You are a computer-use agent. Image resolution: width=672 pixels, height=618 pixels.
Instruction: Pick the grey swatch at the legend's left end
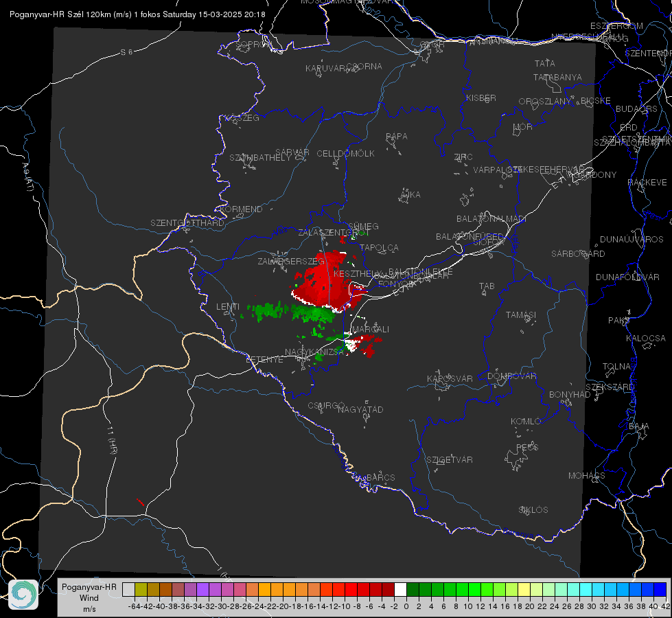(x=128, y=589)
